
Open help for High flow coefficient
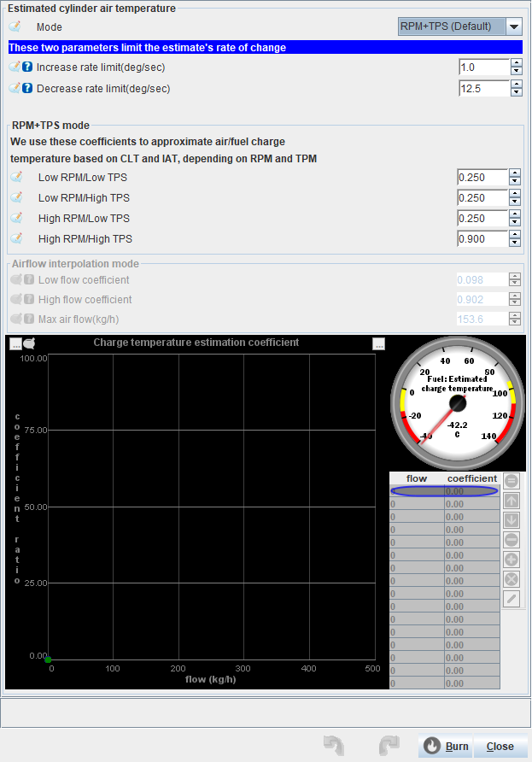(29, 299)
